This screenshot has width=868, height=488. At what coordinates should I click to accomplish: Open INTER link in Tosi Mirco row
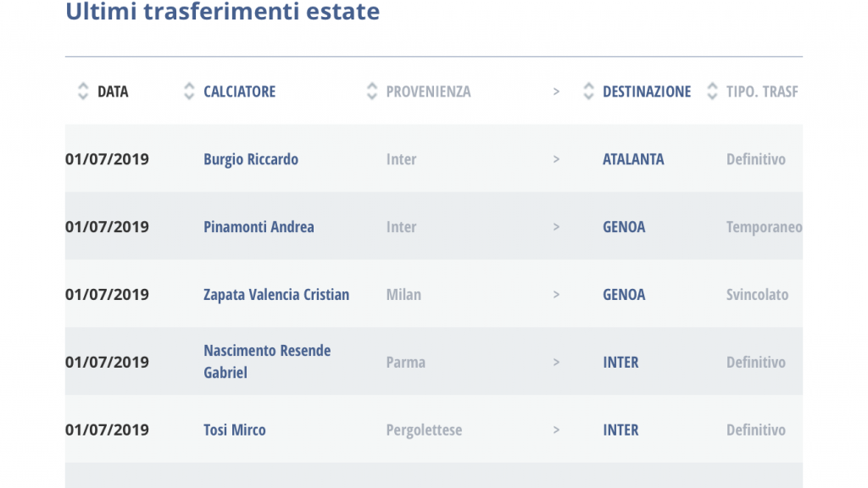[x=620, y=430]
